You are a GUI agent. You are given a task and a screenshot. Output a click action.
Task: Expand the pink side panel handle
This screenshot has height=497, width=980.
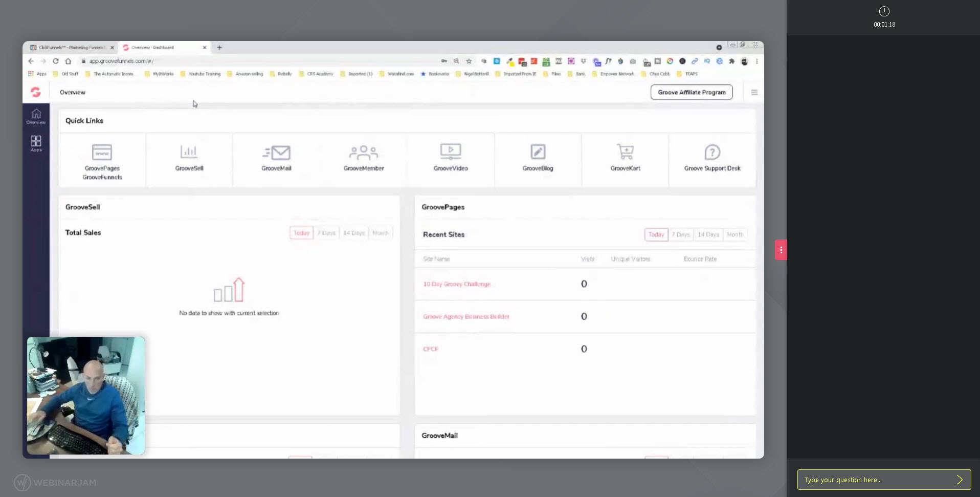coord(781,250)
